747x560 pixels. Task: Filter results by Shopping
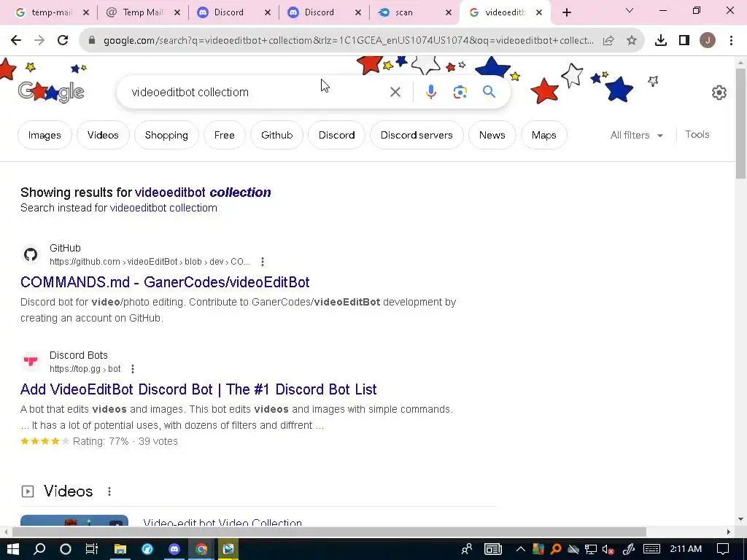166,135
